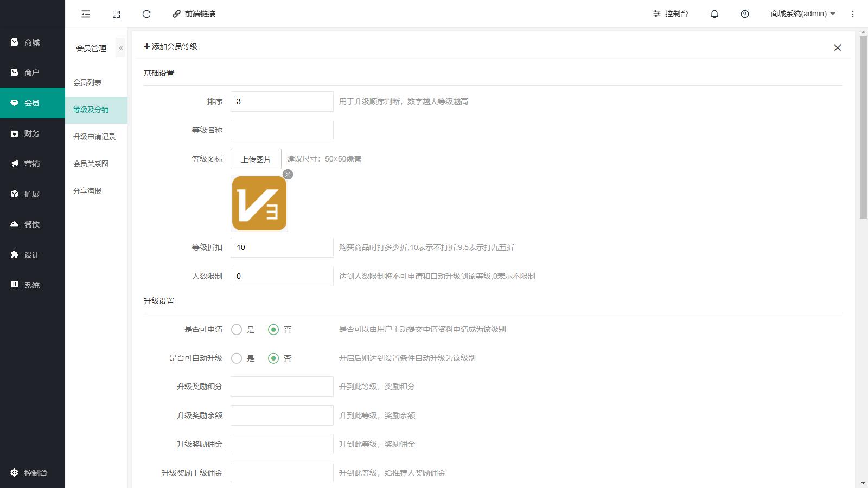Image resolution: width=868 pixels, height=488 pixels.
Task: Click the 上传图片 button
Action: [256, 159]
